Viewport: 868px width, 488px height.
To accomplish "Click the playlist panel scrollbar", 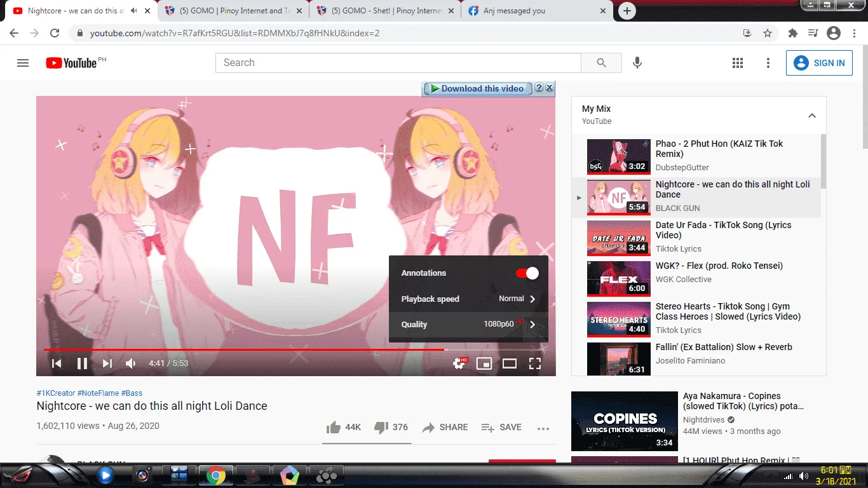I will coord(824,161).
